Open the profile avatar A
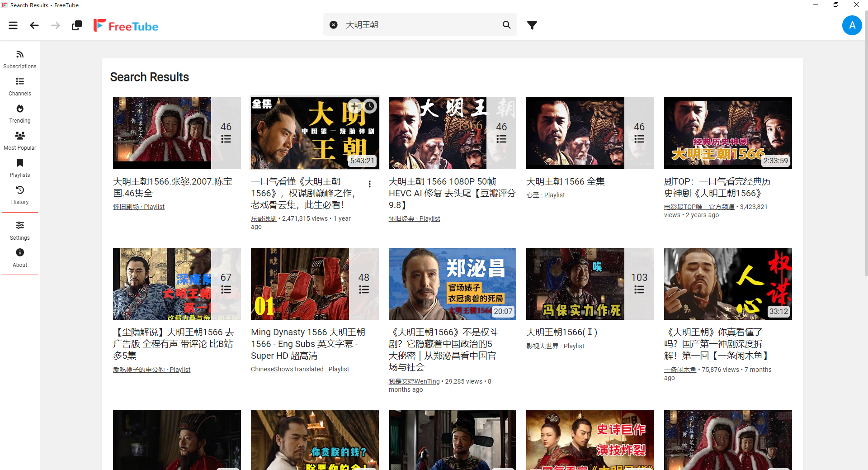This screenshot has width=868, height=470. [852, 25]
